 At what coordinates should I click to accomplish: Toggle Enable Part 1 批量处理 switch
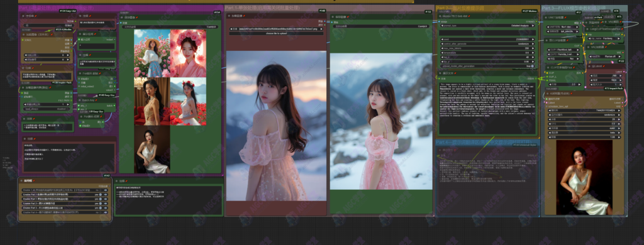100,195
